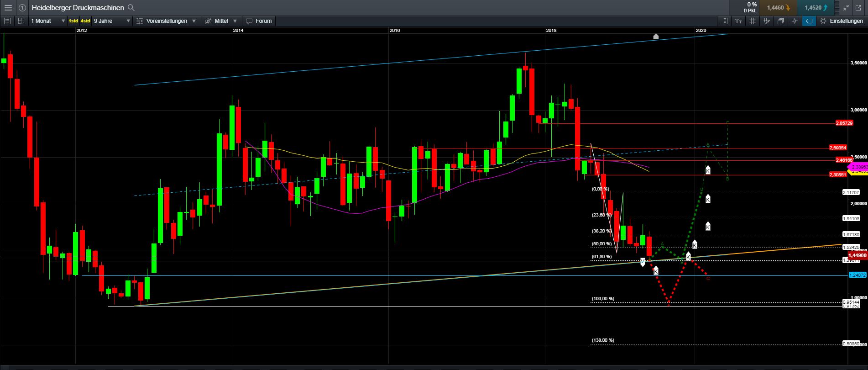
Task: Click the Voreinstellungen sliders icon
Action: pyautogui.click(x=140, y=21)
